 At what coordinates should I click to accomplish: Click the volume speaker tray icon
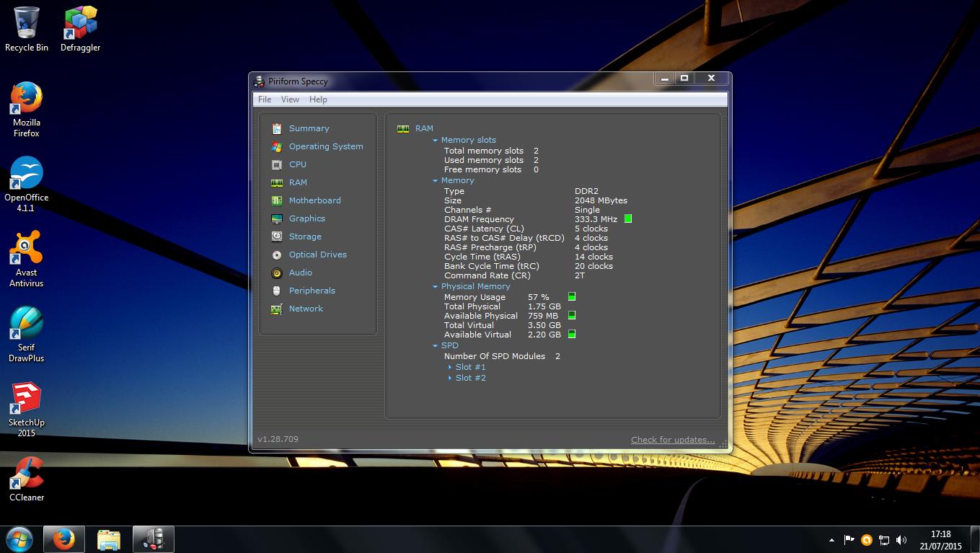pos(901,539)
